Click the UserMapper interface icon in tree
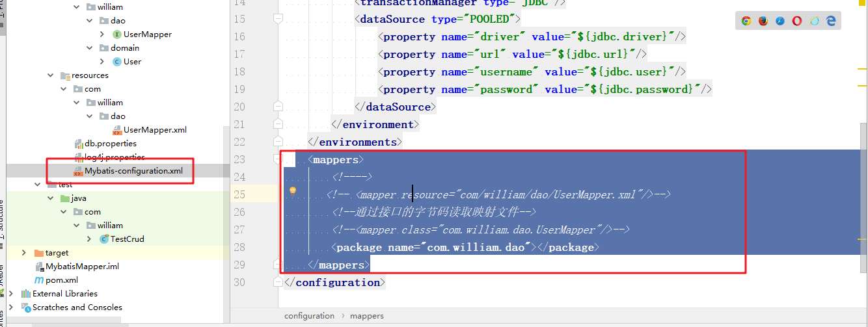The height and width of the screenshot is (327, 868). click(116, 34)
